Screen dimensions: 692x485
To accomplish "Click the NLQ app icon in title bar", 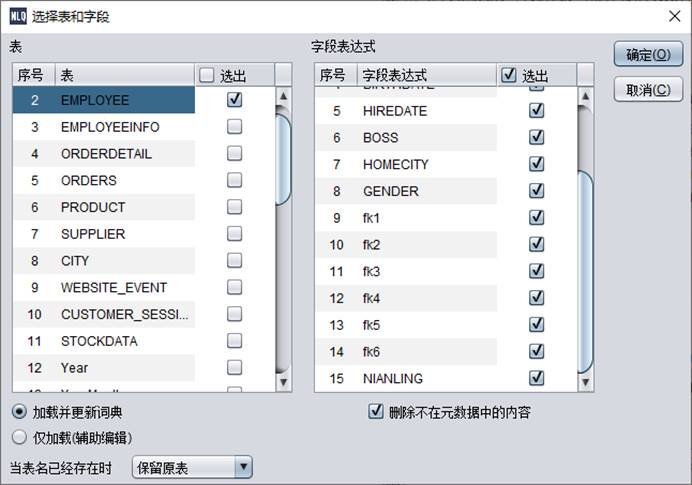I will pyautogui.click(x=16, y=15).
